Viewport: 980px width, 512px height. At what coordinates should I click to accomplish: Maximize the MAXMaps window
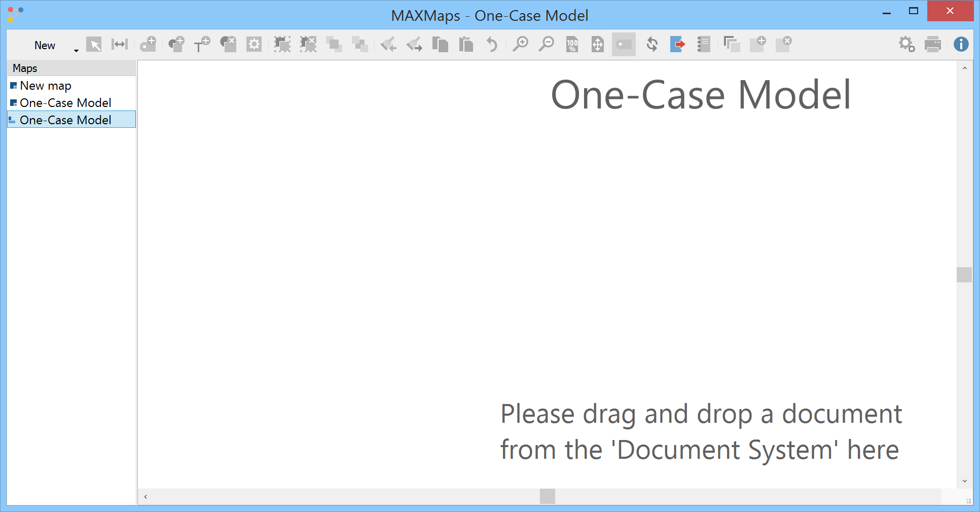pyautogui.click(x=914, y=11)
